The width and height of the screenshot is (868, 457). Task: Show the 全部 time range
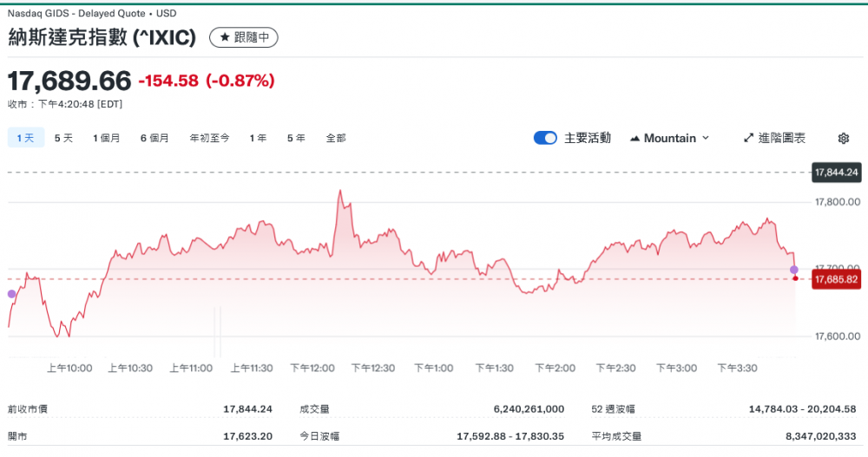coord(336,138)
